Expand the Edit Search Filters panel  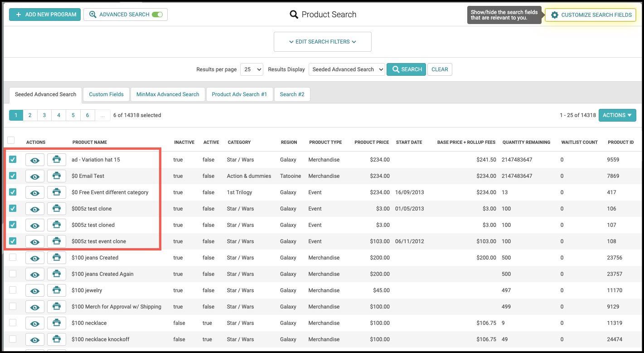coord(323,42)
